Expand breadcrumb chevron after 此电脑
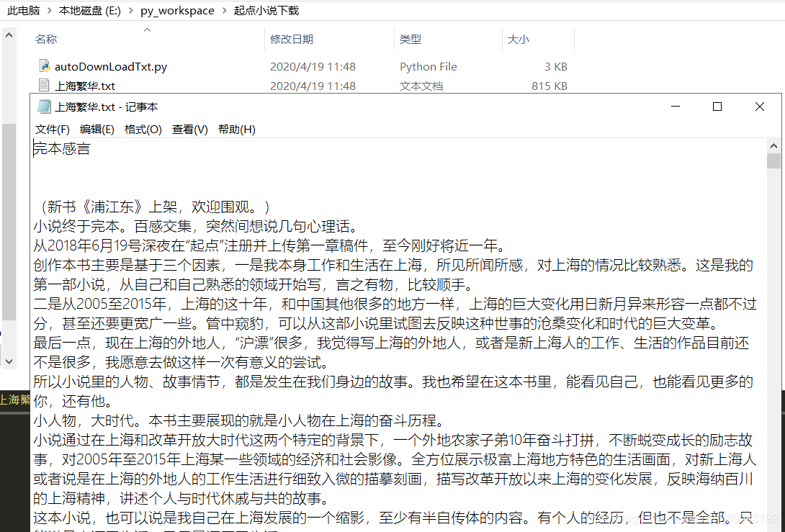785x532 pixels. click(50, 11)
